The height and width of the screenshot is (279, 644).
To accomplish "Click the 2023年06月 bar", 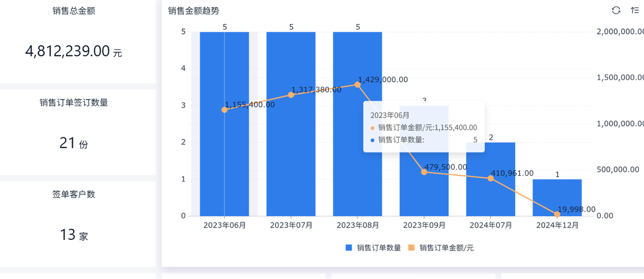I will tap(224, 124).
